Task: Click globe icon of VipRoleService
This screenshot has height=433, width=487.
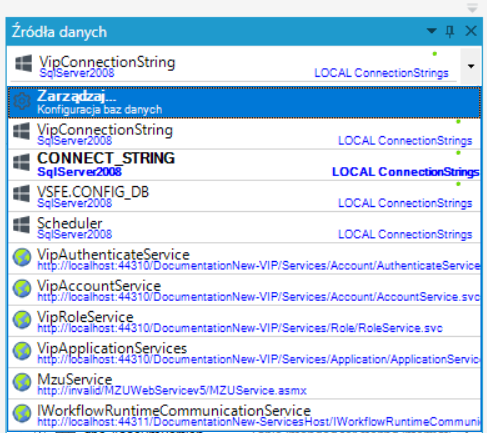Action: click(22, 319)
